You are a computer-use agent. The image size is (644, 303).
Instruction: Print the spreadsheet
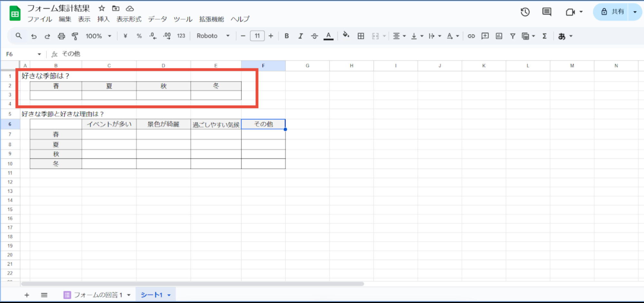61,36
